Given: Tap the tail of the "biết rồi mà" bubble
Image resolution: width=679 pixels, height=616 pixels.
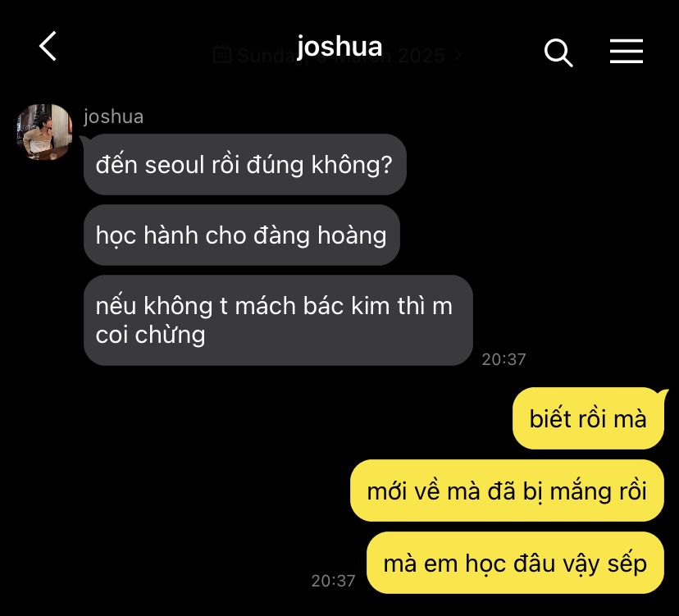Looking at the screenshot, I should [663, 394].
